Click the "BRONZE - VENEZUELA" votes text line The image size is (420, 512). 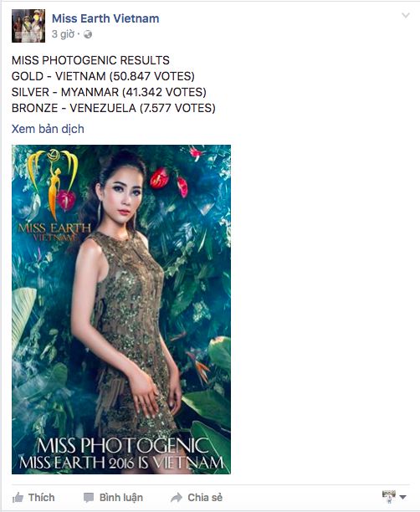114,108
